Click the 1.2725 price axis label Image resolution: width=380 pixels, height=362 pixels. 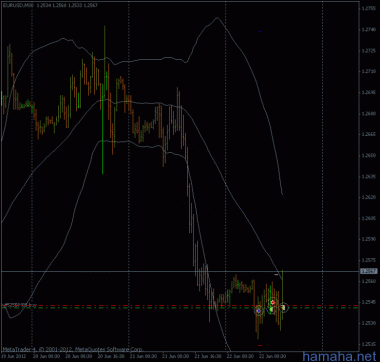click(368, 51)
